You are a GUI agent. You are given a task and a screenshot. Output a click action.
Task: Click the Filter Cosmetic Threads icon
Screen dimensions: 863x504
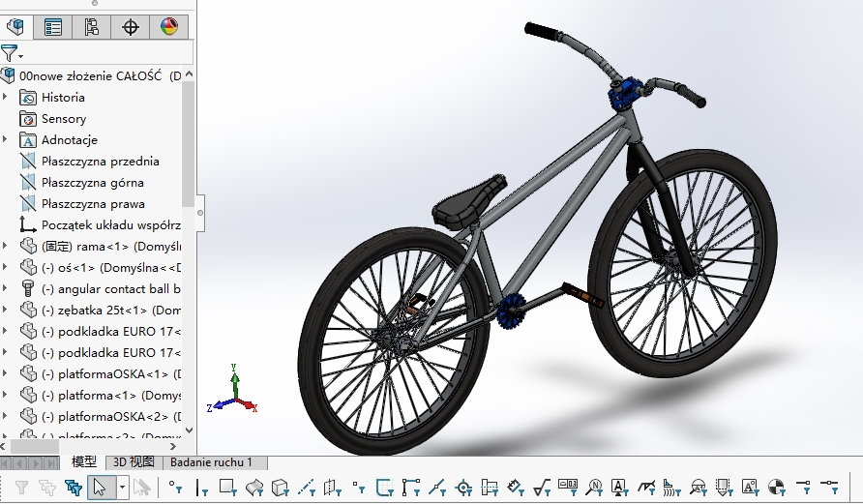pos(725,488)
